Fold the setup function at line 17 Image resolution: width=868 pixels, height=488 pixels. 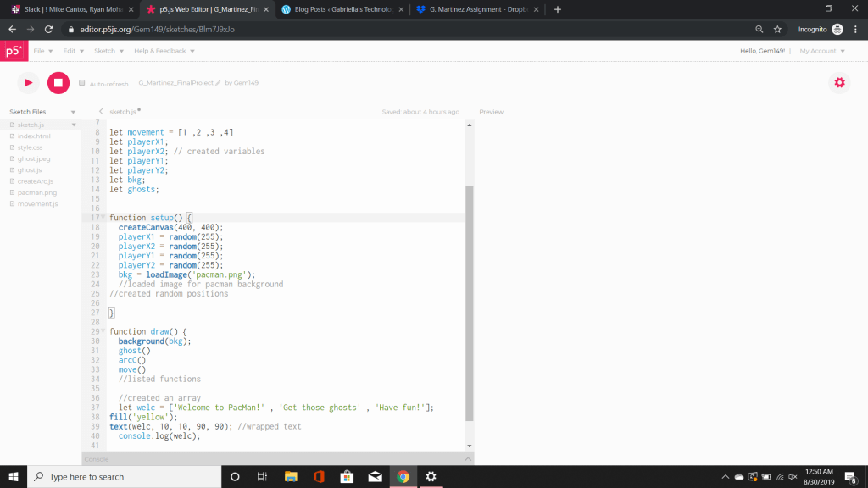pos(105,218)
